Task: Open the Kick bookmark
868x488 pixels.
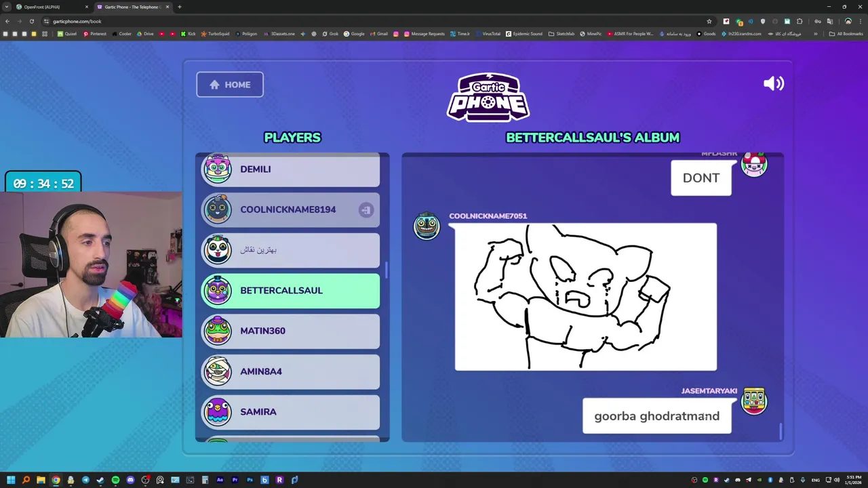Action: pos(188,33)
